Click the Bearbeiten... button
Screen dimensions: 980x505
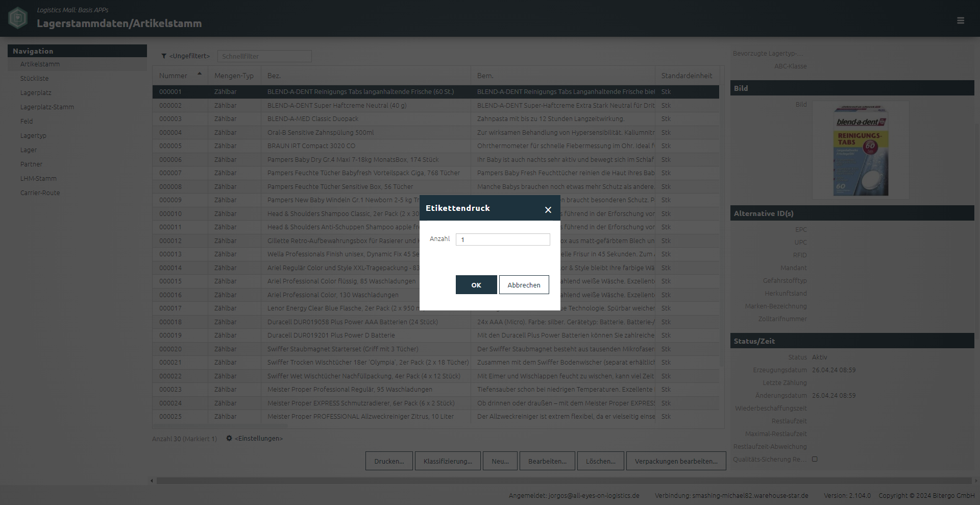point(547,461)
